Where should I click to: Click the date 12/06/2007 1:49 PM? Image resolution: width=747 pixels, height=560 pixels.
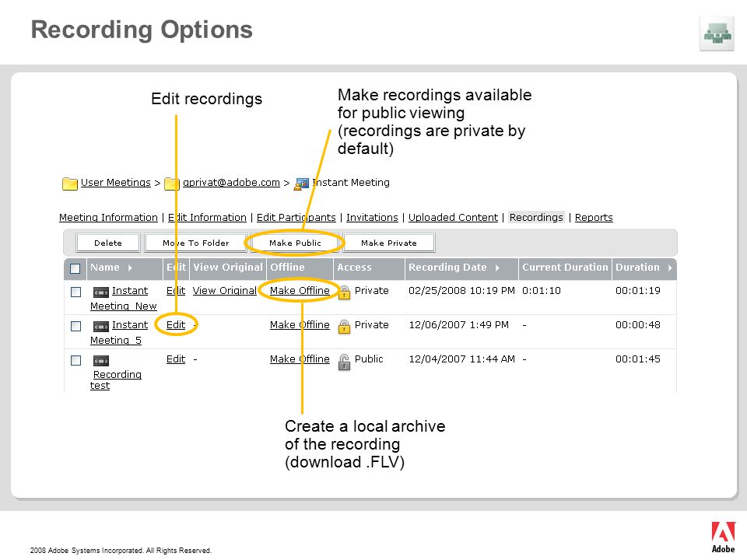[459, 325]
